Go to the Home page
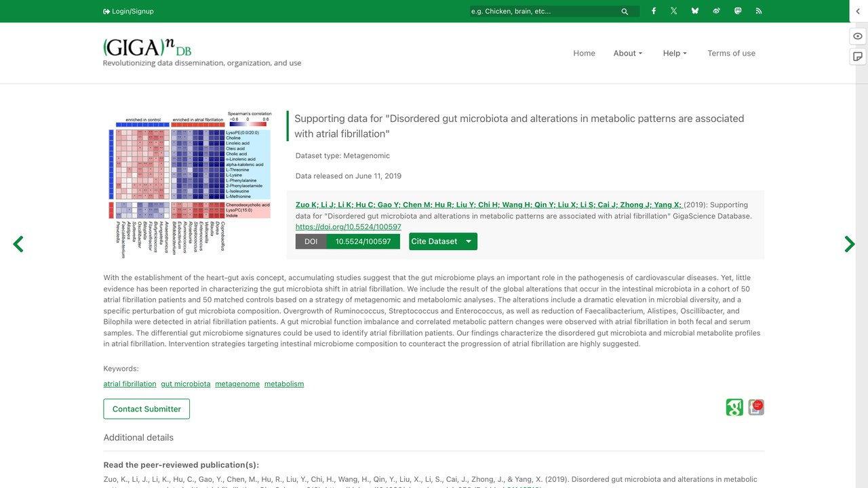Screen dimensions: 868x488 [584, 53]
